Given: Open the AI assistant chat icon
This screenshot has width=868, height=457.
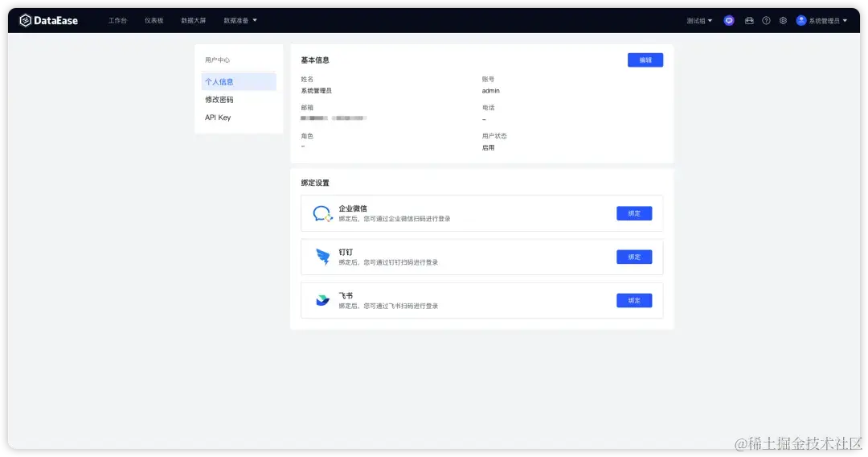Looking at the screenshot, I should [x=729, y=20].
